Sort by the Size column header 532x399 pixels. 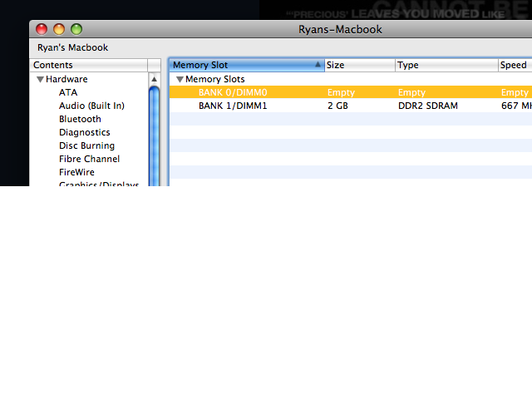360,65
